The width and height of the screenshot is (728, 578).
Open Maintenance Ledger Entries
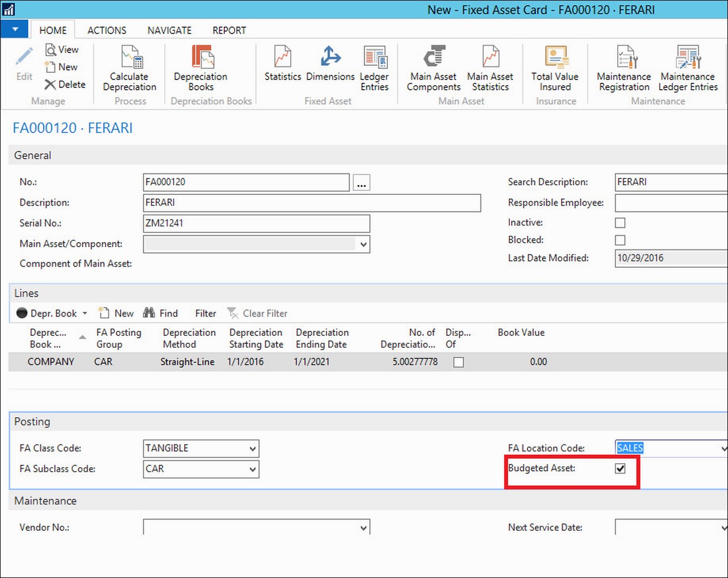point(688,68)
